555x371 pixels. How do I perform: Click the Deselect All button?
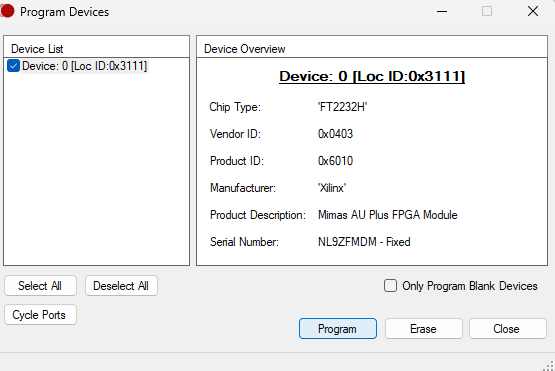121,286
